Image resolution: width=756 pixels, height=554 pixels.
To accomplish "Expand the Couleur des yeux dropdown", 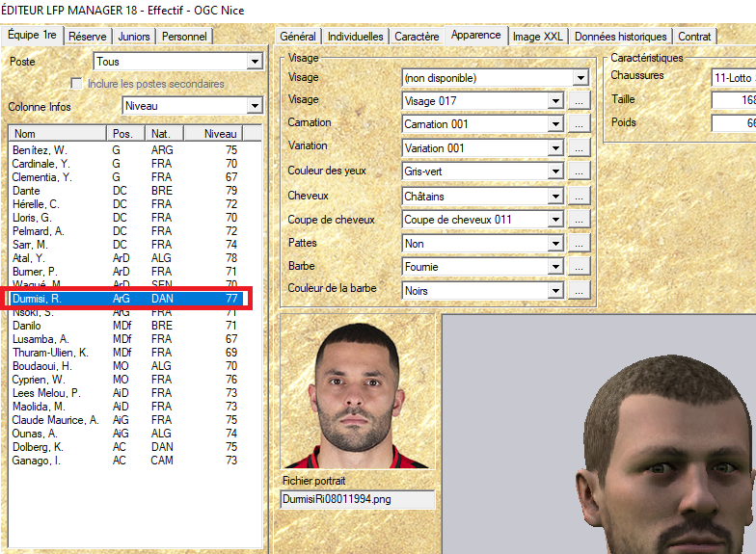I will (x=555, y=171).
